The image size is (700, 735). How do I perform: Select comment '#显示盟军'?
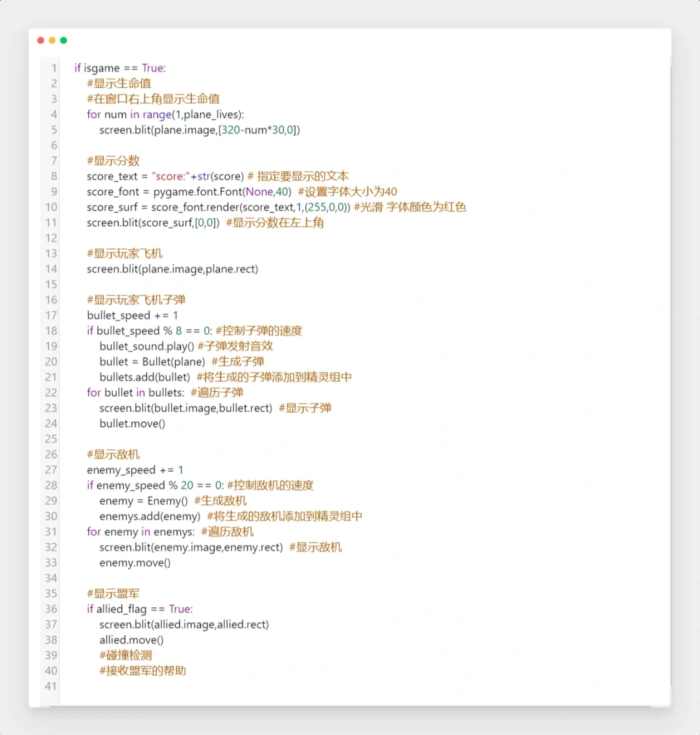113,594
